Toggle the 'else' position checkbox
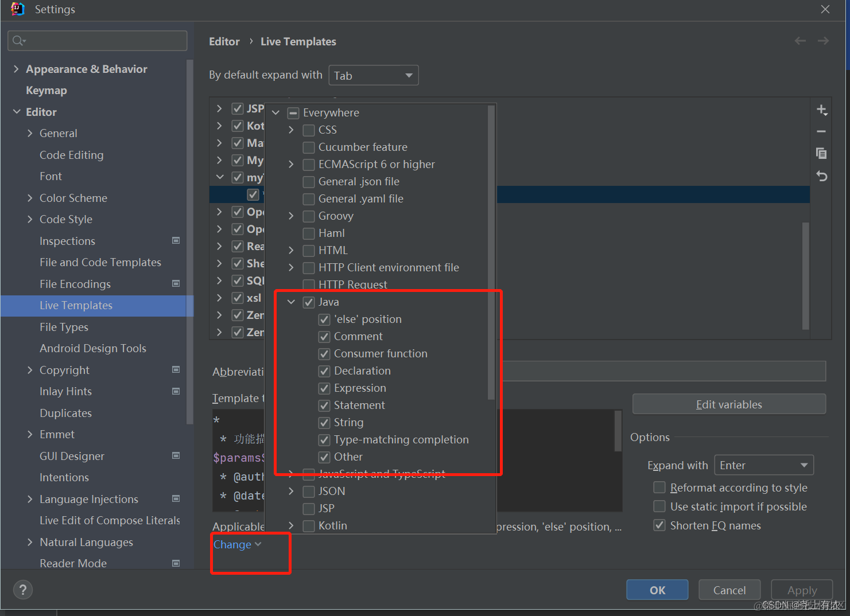 coord(324,319)
